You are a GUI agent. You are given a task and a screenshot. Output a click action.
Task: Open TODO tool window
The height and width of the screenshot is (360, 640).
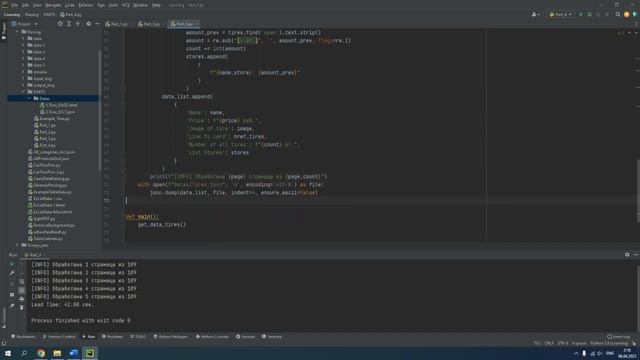coord(138,337)
